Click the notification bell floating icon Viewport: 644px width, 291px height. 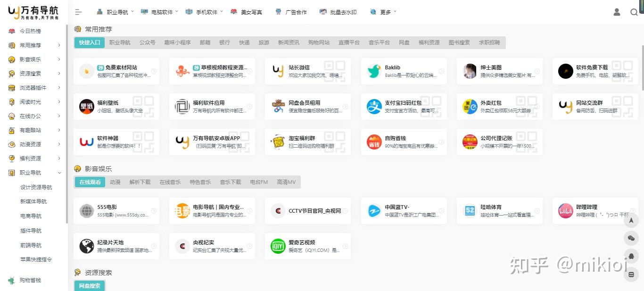[x=631, y=256]
